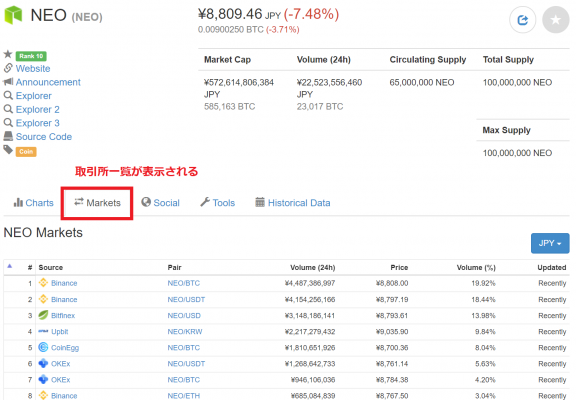Open OKEx link in row 7
This screenshot has height=400, width=576.
[61, 380]
